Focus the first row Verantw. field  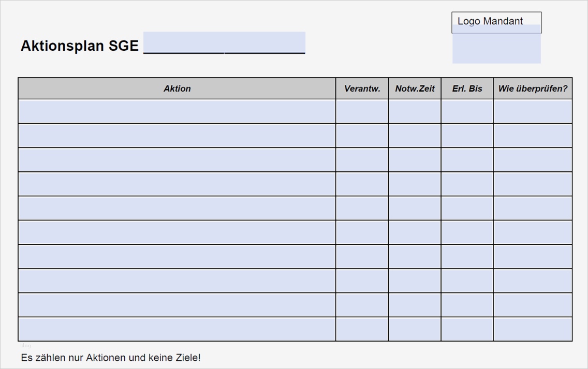point(362,111)
